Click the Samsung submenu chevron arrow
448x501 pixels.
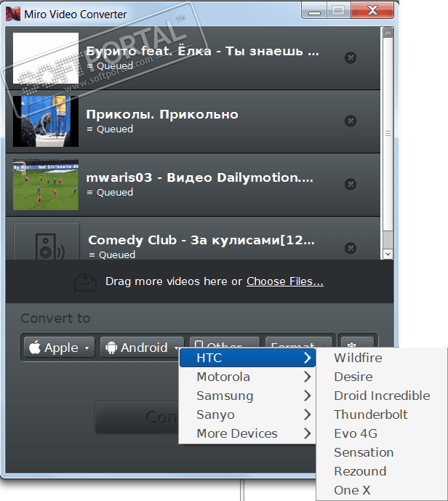click(x=308, y=396)
